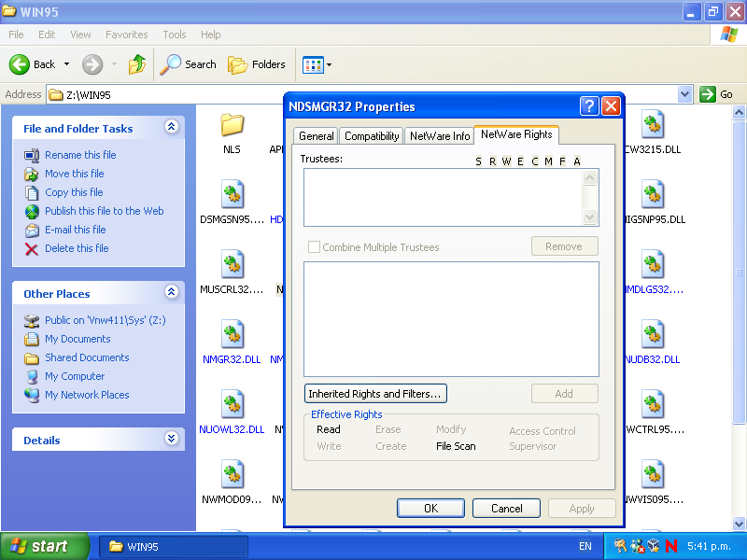
Task: Go up one folder level
Action: [x=137, y=64]
